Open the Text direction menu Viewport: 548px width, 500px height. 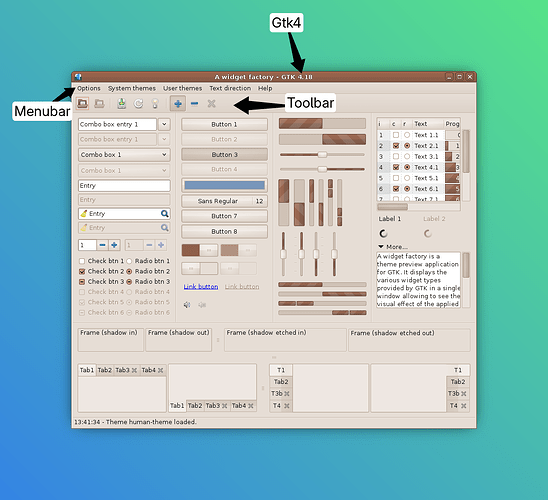tap(230, 88)
